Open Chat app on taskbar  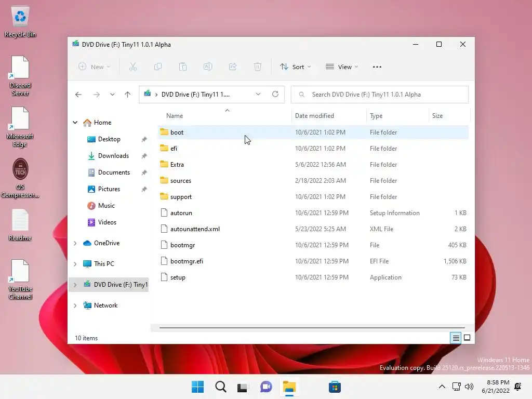(266, 387)
